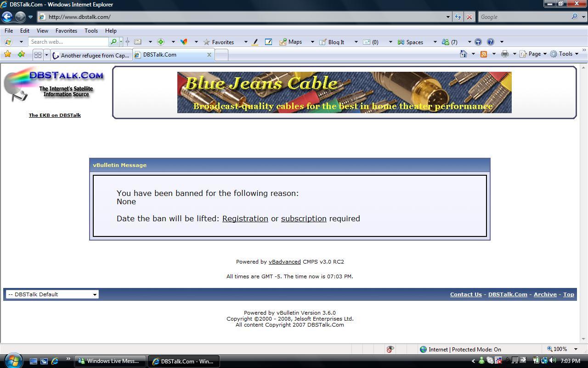Image resolution: width=588 pixels, height=368 pixels.
Task: Click the blue question mark help icon
Action: pyautogui.click(x=491, y=42)
